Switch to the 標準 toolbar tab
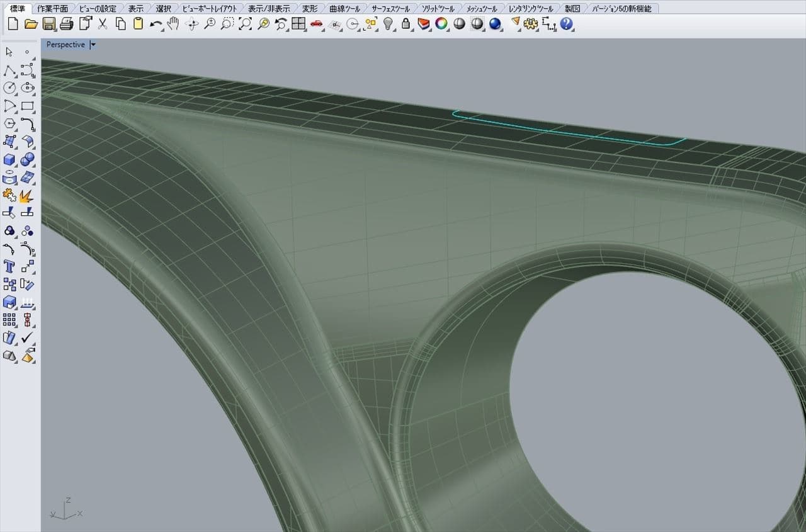Image resolution: width=806 pixels, height=532 pixels. click(18, 8)
